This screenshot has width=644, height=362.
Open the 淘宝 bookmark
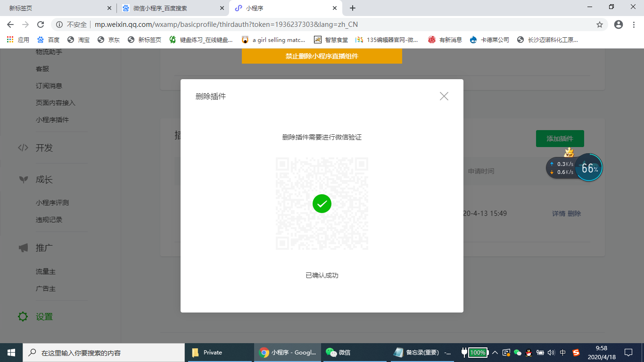point(78,40)
